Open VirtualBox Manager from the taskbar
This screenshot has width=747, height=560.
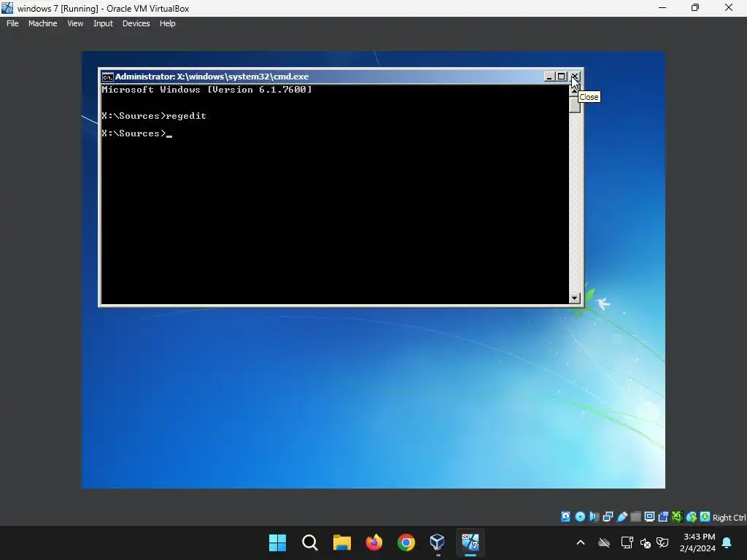[x=438, y=542]
